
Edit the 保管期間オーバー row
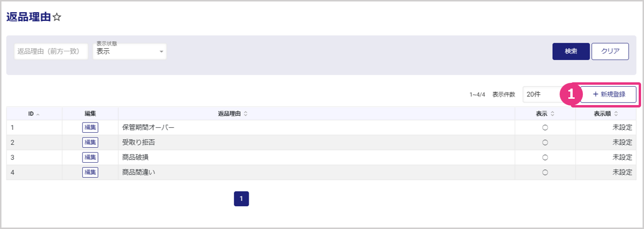pyautogui.click(x=90, y=128)
